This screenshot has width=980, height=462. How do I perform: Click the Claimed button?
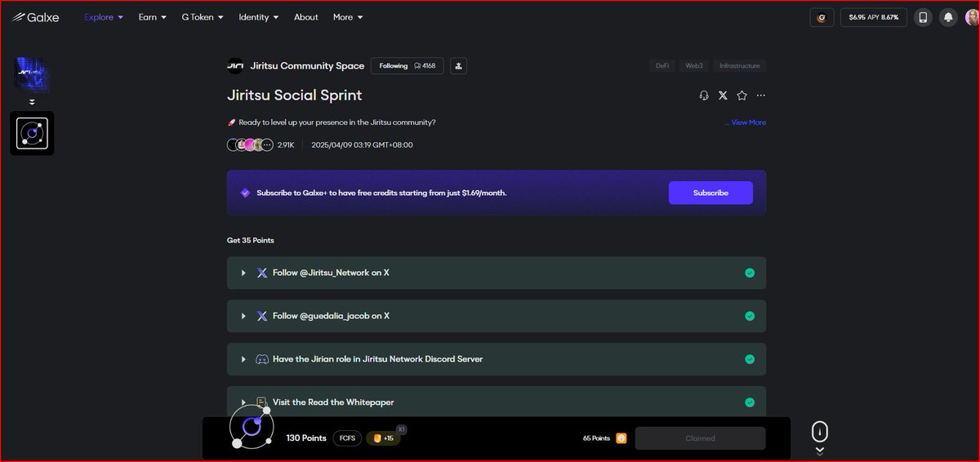coord(700,438)
